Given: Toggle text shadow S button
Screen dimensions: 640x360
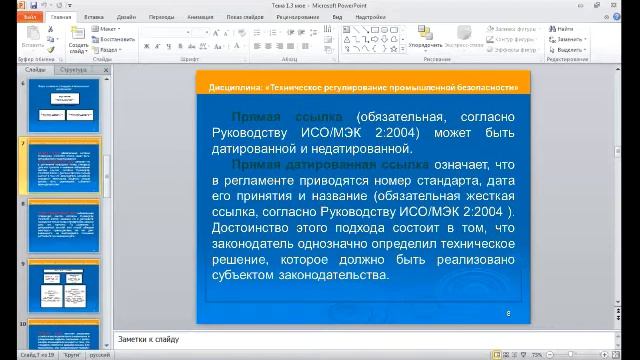Looking at the screenshot, I should [x=180, y=47].
